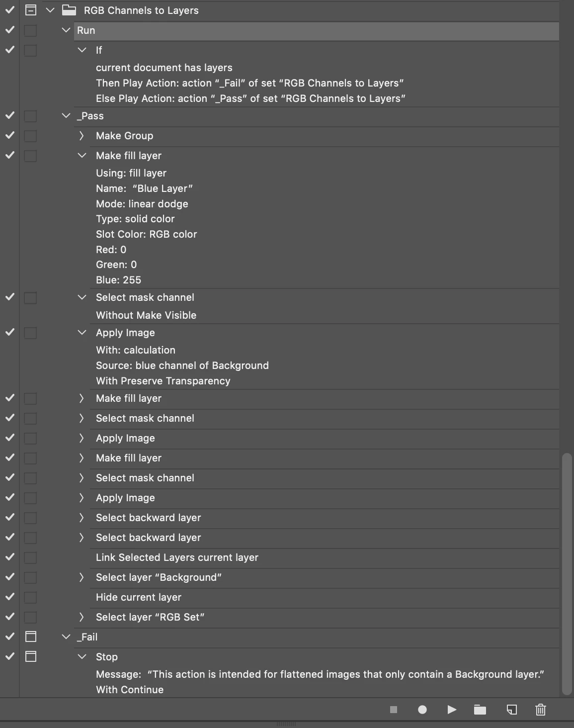Click the text Name: "Blue Layer"

point(144,188)
